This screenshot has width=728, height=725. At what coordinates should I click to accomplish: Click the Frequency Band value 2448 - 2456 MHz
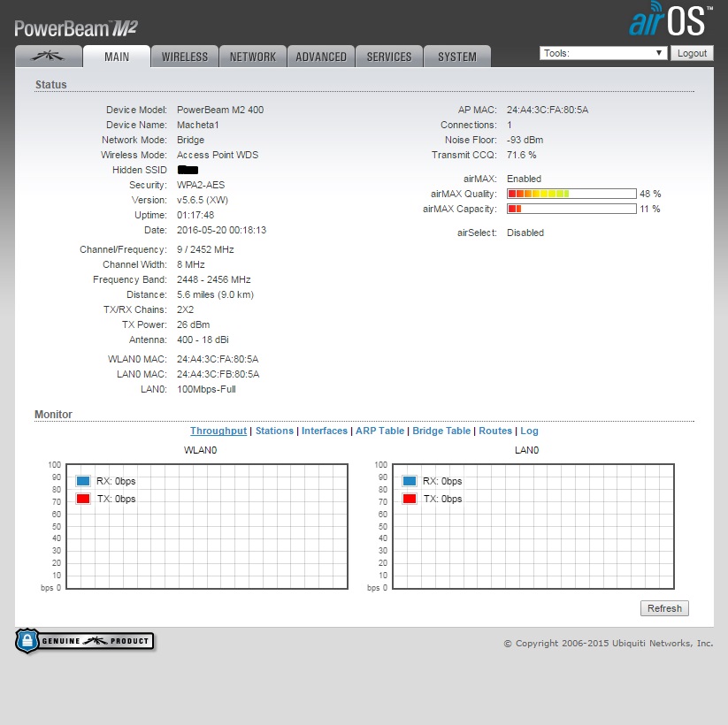(x=213, y=279)
